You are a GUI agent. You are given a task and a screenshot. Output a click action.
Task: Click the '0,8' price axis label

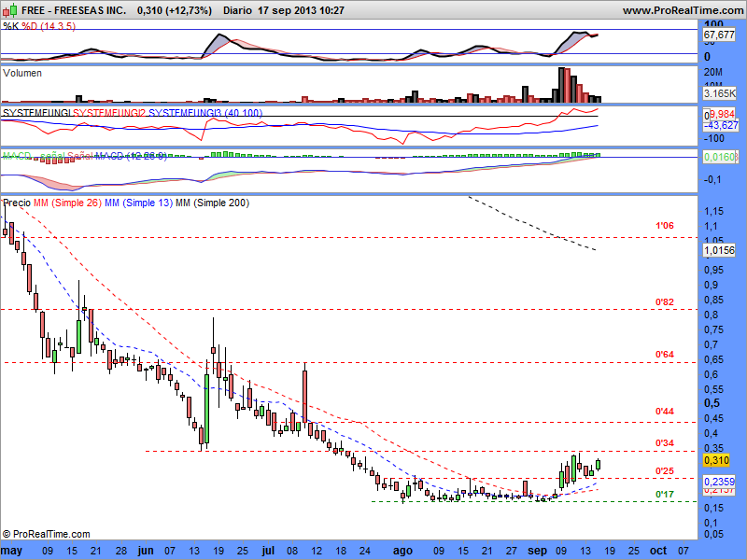tap(712, 315)
